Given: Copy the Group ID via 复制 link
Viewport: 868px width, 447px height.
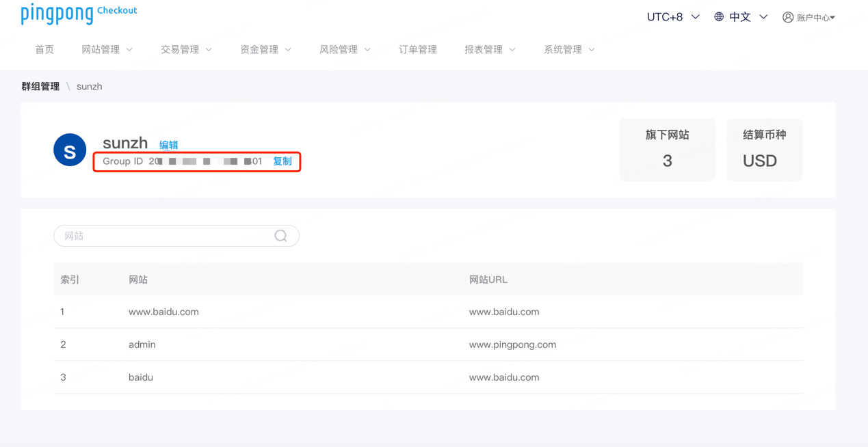Looking at the screenshot, I should tap(282, 161).
